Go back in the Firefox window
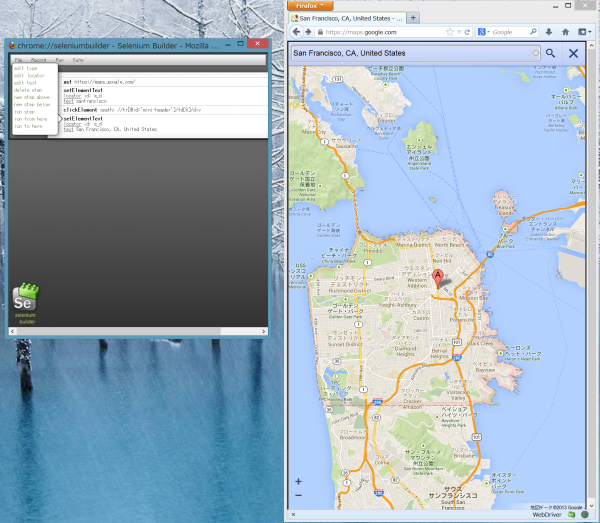Image resolution: width=600 pixels, height=523 pixels. pyautogui.click(x=296, y=32)
